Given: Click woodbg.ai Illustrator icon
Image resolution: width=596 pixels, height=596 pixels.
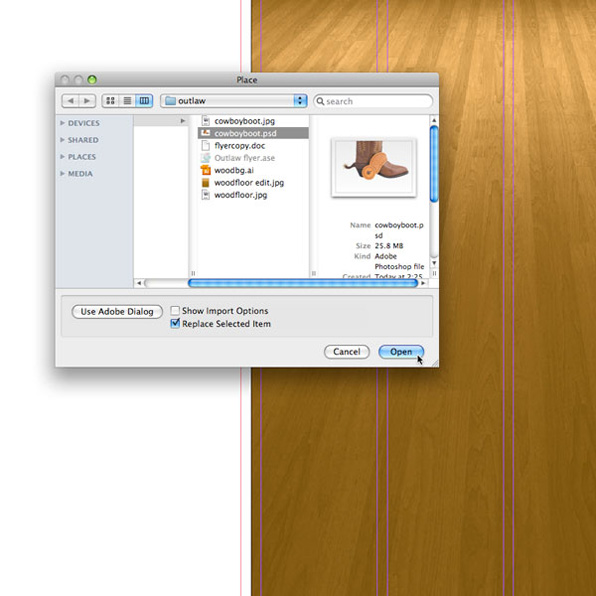Looking at the screenshot, I should click(x=205, y=170).
